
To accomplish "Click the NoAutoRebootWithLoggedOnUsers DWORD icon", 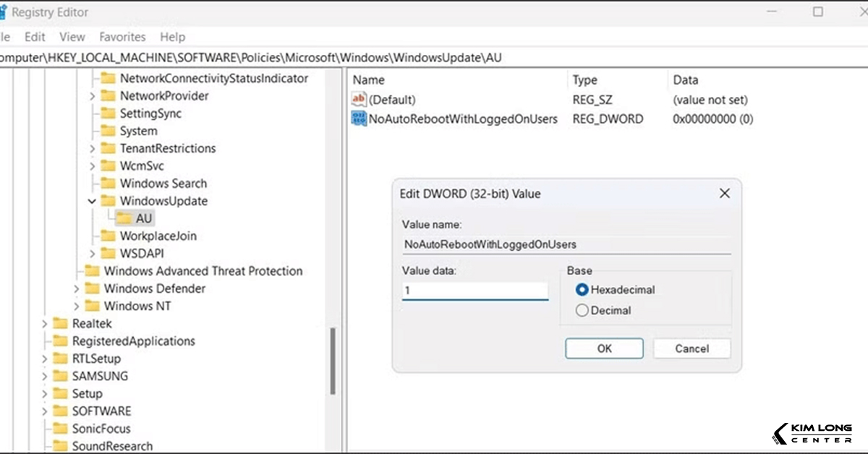I will [359, 119].
